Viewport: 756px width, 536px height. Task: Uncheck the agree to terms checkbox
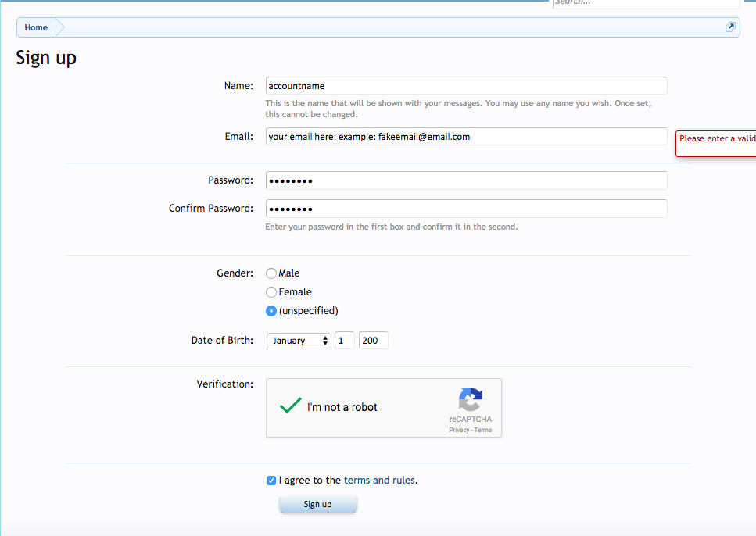tap(271, 481)
